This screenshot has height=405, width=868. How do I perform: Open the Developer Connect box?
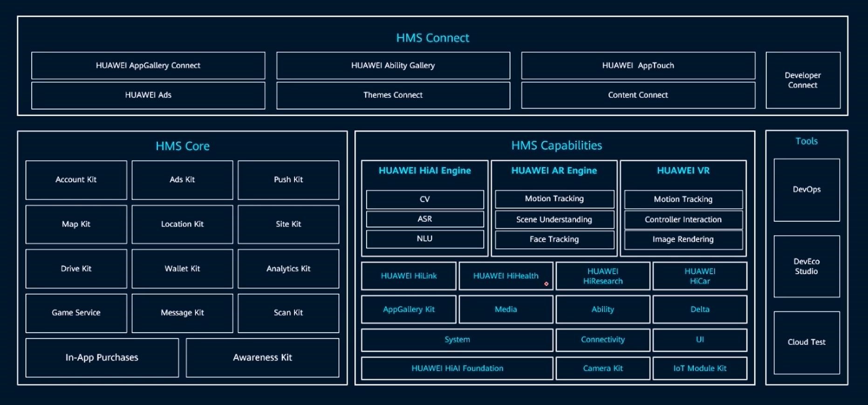pyautogui.click(x=802, y=80)
